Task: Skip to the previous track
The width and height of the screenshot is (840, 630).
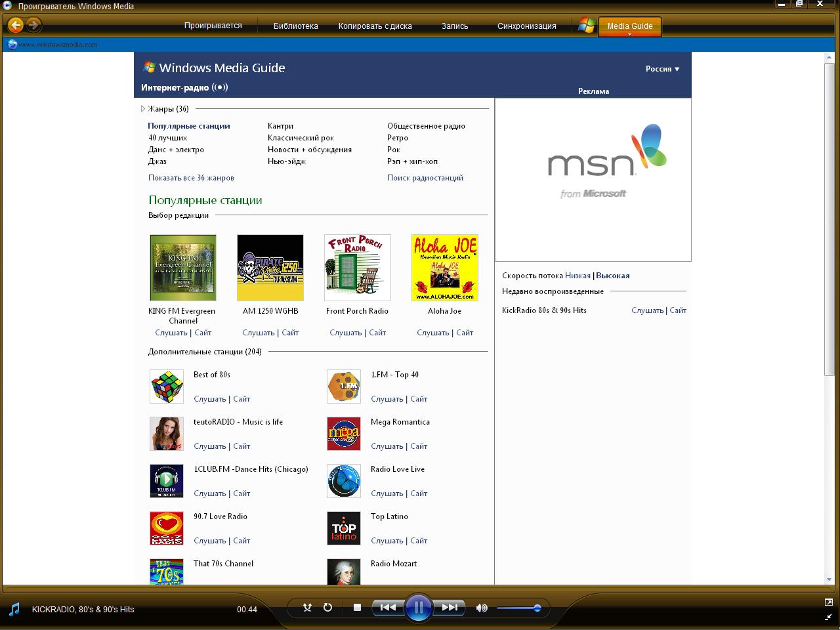Action: pyautogui.click(x=388, y=608)
